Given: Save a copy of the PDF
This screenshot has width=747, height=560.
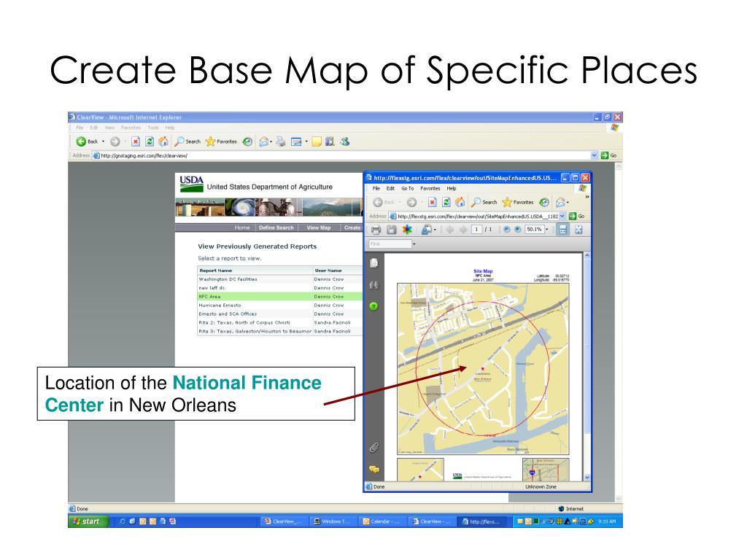Looking at the screenshot, I should (x=392, y=230).
